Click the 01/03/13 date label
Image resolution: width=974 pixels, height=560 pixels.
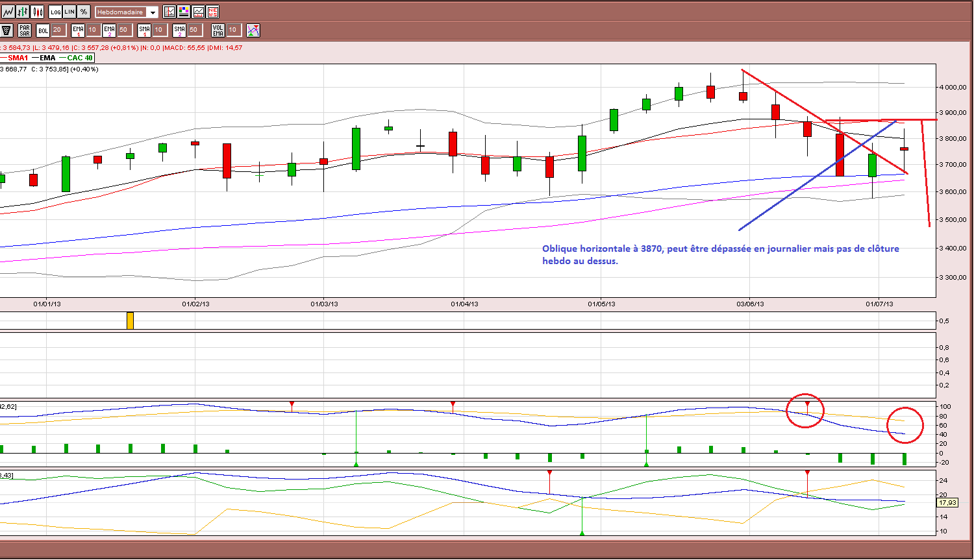(324, 304)
